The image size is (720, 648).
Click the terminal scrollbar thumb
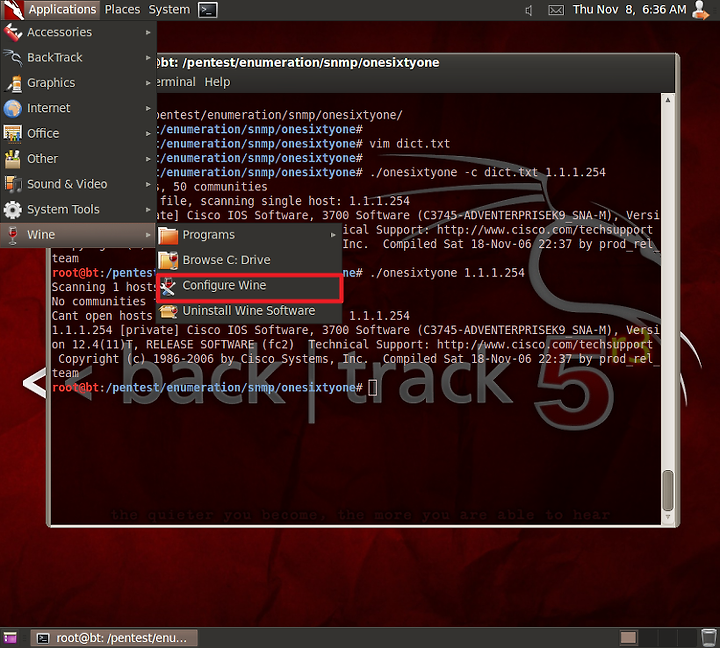[x=668, y=490]
